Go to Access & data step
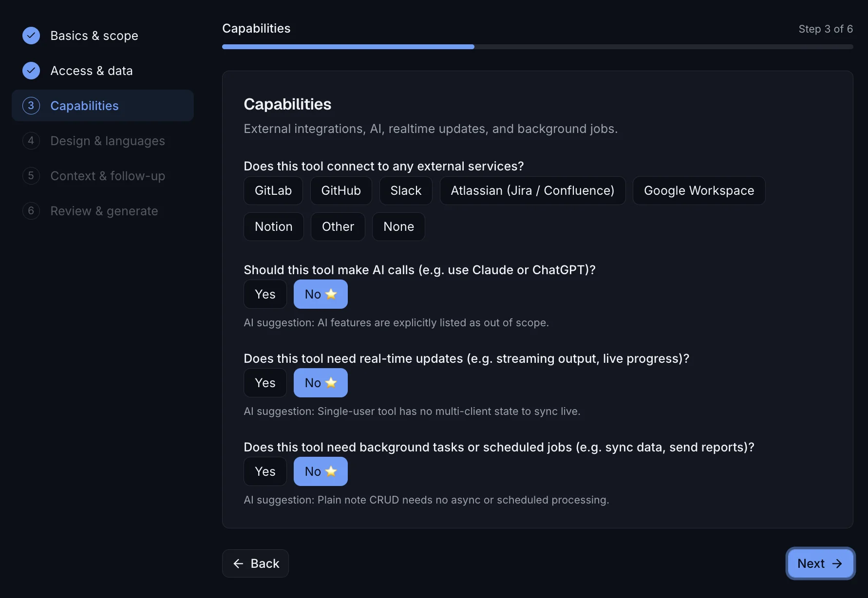 [x=103, y=71]
